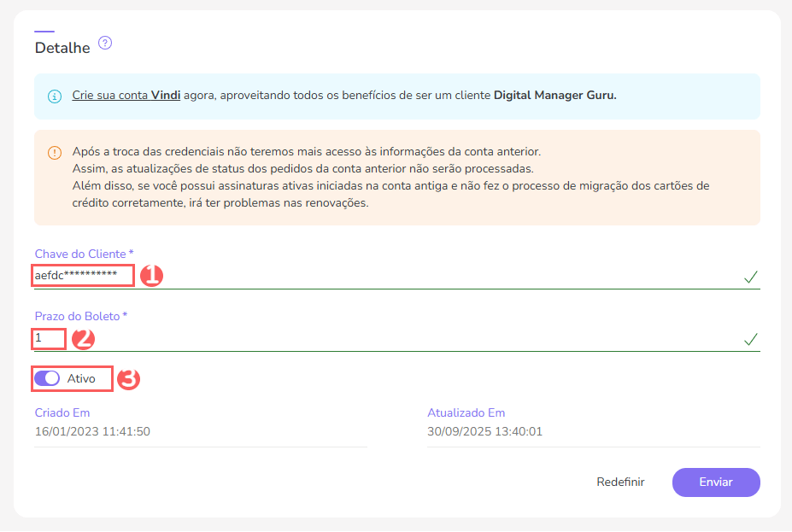
Task: Click the Atualizado Em timestamp value
Action: [484, 431]
